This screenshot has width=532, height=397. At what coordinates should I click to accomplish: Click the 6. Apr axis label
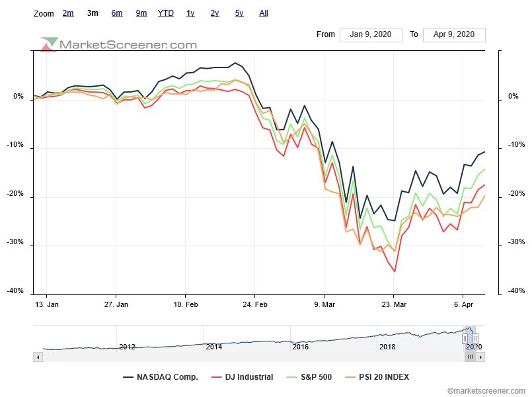(x=463, y=304)
